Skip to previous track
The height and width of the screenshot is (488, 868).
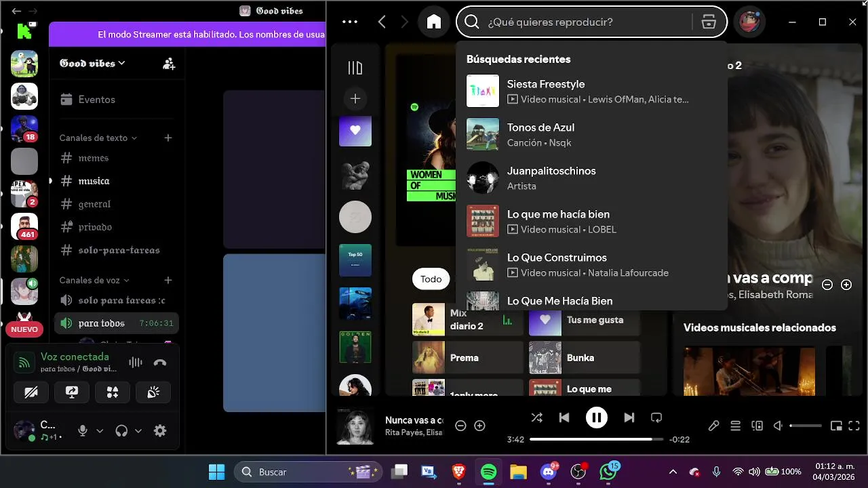564,418
